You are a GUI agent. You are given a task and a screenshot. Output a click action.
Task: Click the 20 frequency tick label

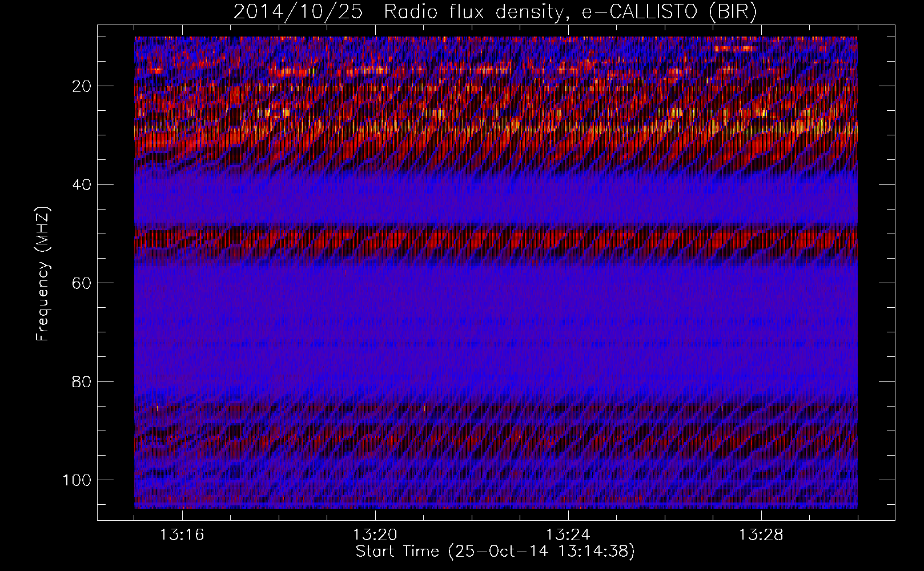(x=83, y=86)
